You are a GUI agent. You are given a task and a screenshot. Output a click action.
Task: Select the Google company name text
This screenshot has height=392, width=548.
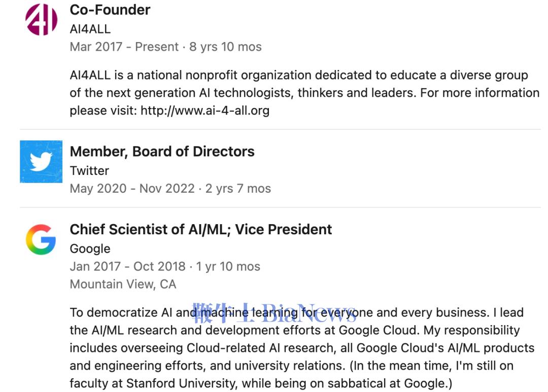tap(90, 248)
